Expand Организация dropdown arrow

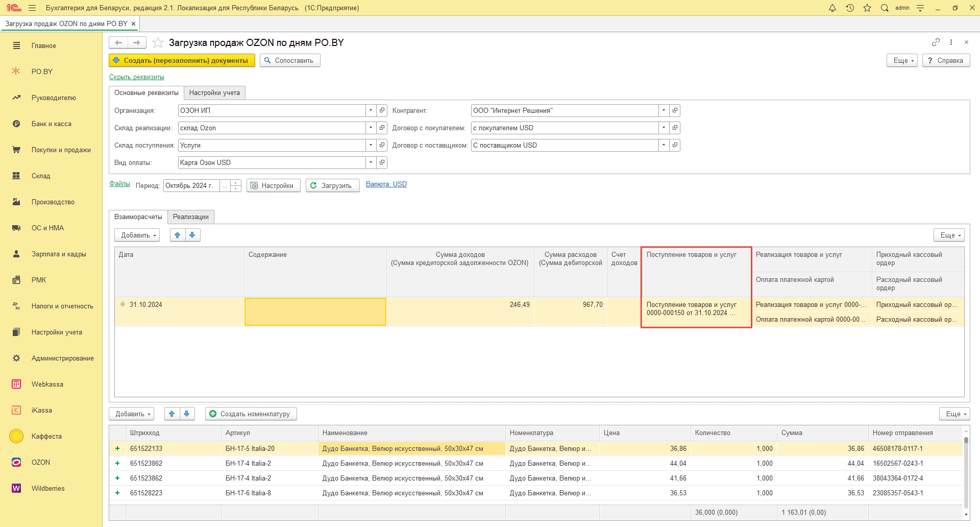tap(371, 110)
